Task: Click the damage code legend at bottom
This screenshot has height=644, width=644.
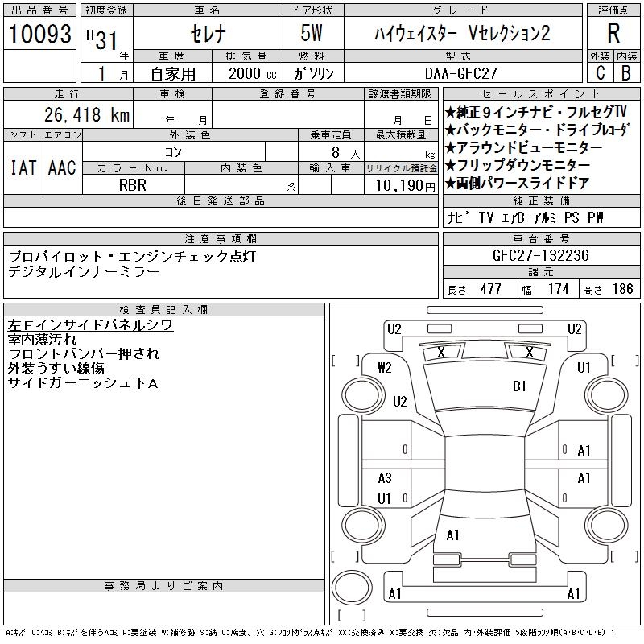Action: (x=311, y=633)
